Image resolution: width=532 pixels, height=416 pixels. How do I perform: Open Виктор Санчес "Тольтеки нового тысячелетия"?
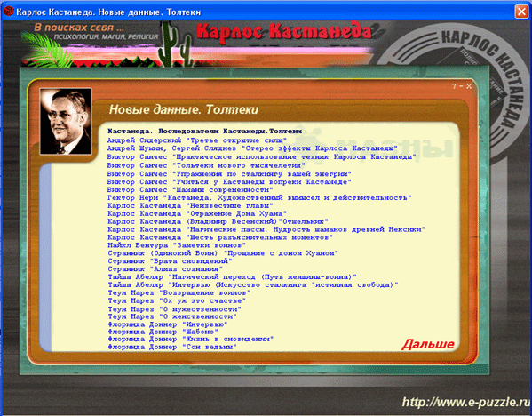206,165
